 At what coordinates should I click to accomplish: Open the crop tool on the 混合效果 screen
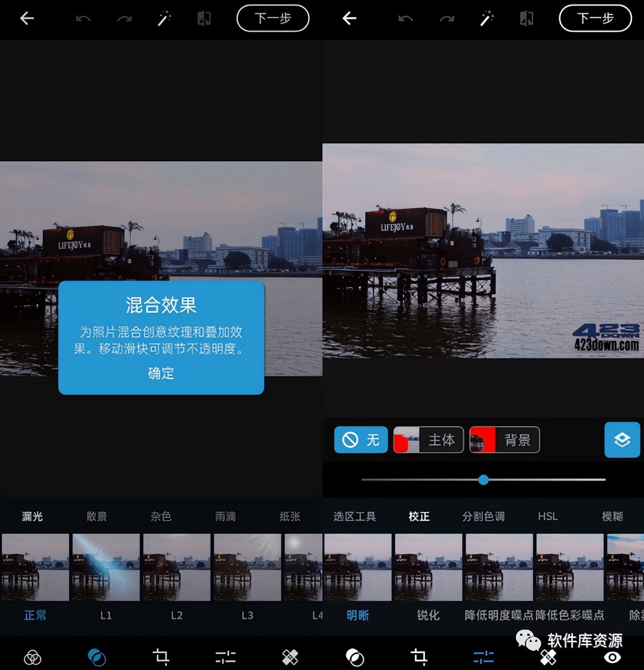pos(161,657)
